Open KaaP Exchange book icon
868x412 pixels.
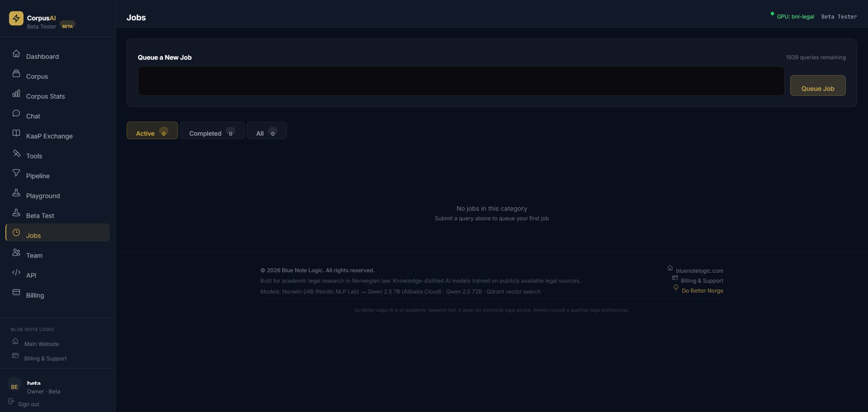click(x=16, y=133)
